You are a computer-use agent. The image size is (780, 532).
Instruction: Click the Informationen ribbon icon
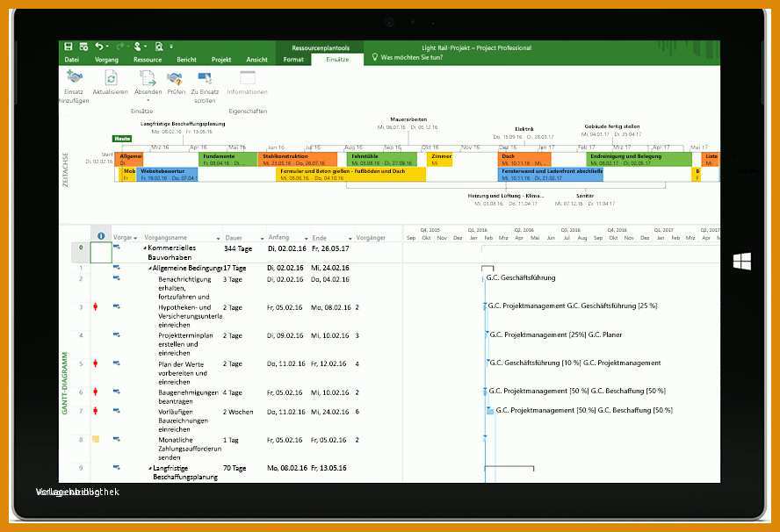pos(247,77)
